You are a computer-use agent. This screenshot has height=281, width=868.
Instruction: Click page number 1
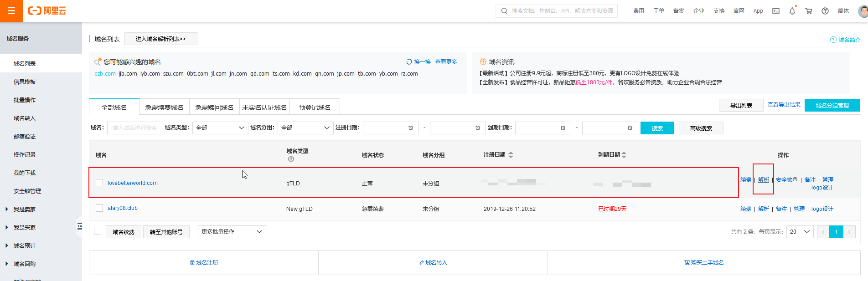(836, 232)
